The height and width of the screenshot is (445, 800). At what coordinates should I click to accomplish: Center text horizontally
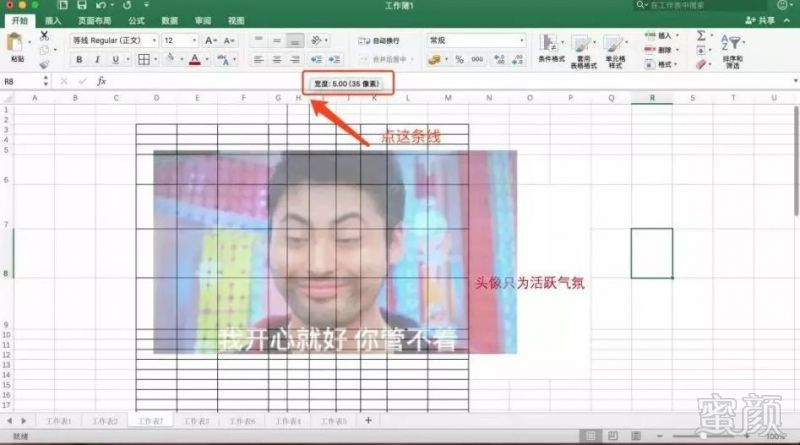coord(277,60)
